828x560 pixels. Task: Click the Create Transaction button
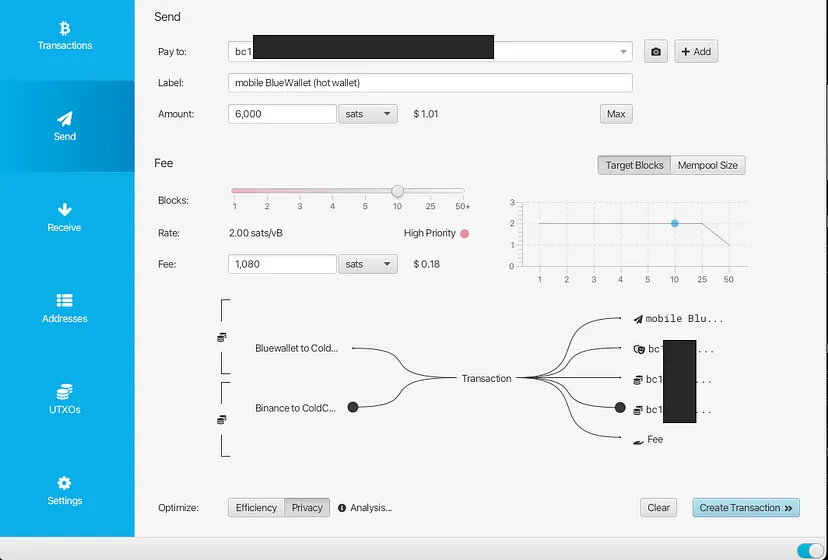746,508
